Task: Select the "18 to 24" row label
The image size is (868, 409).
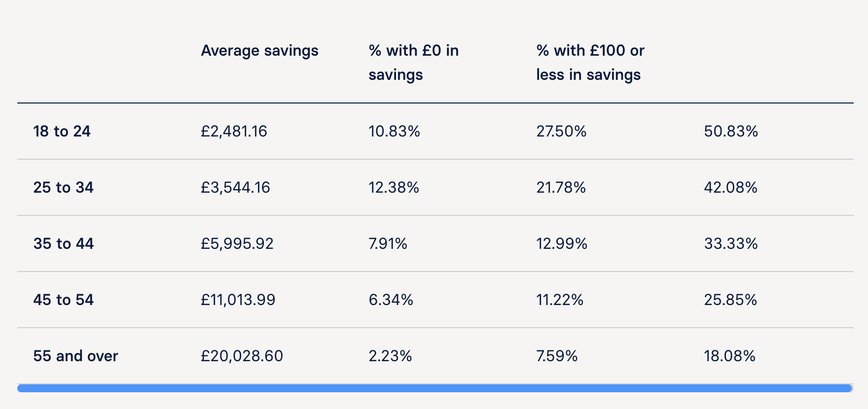Action: (62, 132)
